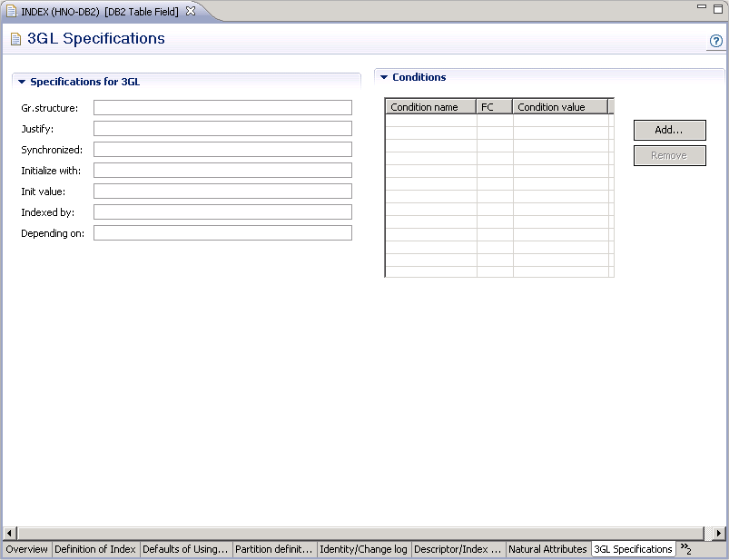Open context help via the question mark icon

(716, 42)
